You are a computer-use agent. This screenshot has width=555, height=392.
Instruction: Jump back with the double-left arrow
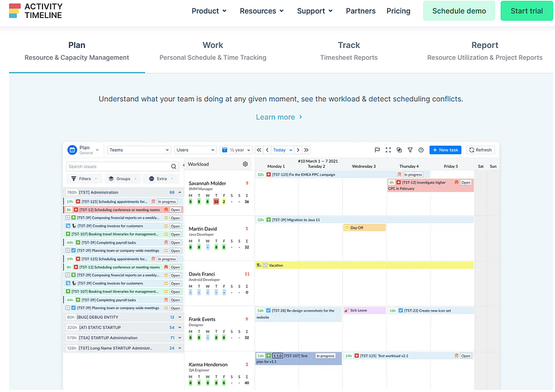pos(259,150)
